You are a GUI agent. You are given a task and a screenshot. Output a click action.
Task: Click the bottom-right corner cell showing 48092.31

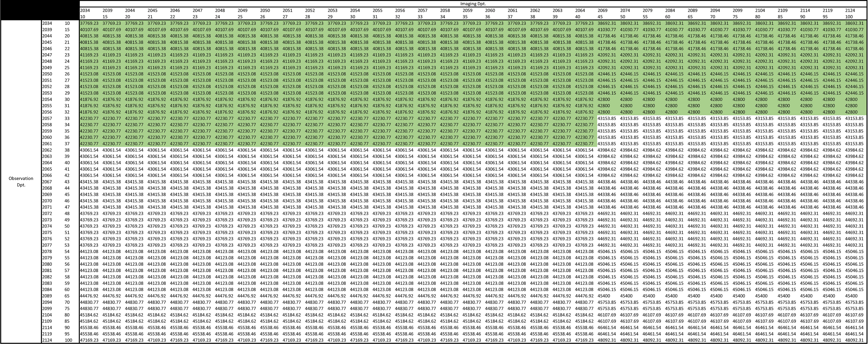(854, 340)
